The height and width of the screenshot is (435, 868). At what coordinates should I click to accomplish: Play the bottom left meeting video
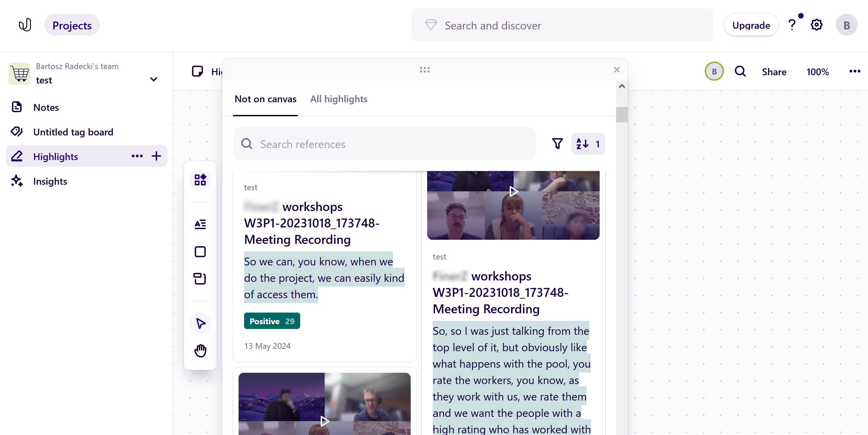(x=324, y=421)
